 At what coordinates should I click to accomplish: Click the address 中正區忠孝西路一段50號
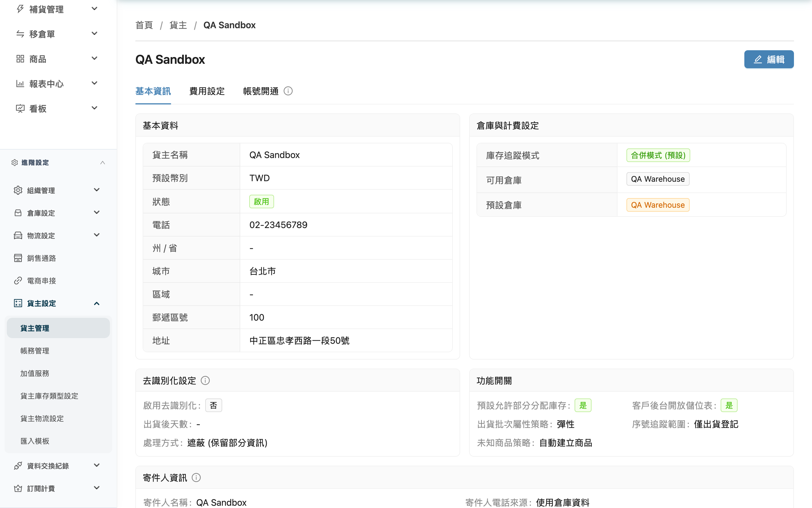(299, 341)
